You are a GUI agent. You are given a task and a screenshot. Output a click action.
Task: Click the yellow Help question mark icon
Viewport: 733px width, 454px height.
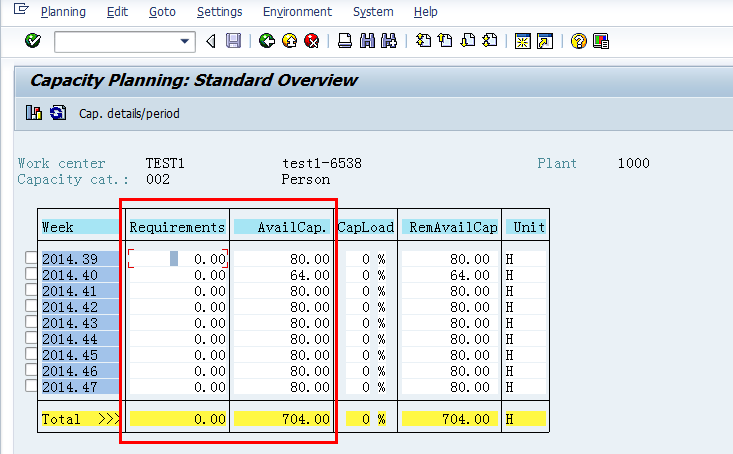(x=578, y=41)
